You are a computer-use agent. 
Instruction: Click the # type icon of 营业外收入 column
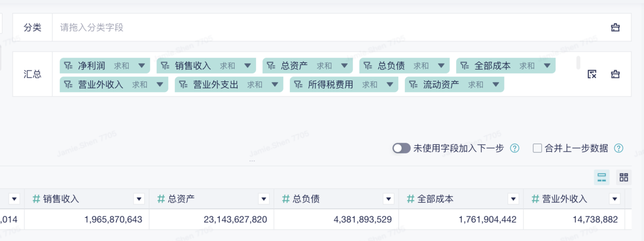click(x=535, y=199)
